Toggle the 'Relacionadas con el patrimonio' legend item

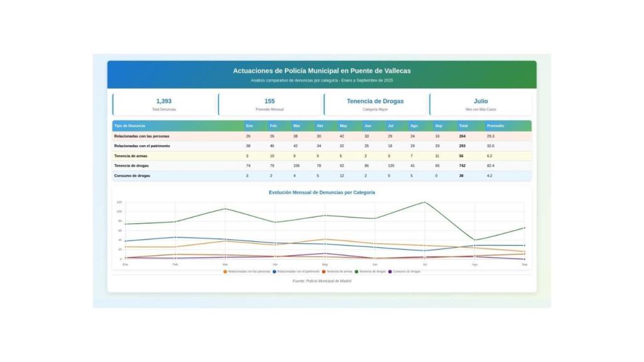(296, 271)
